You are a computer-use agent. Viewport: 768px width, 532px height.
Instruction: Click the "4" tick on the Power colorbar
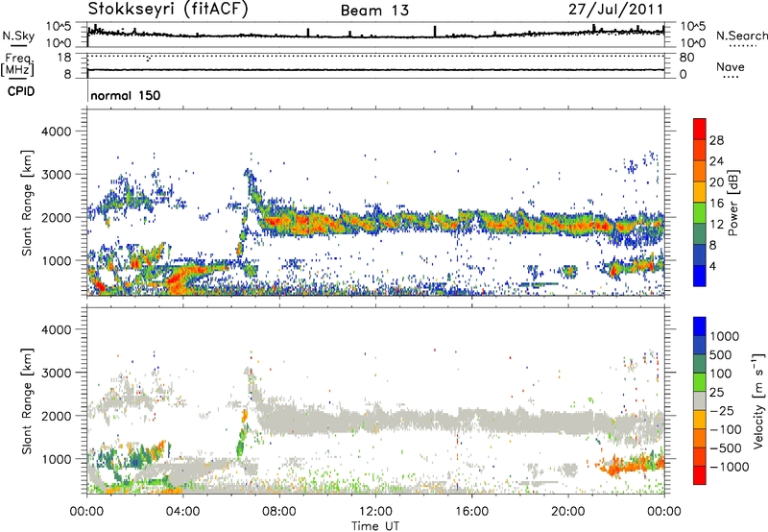(712, 266)
